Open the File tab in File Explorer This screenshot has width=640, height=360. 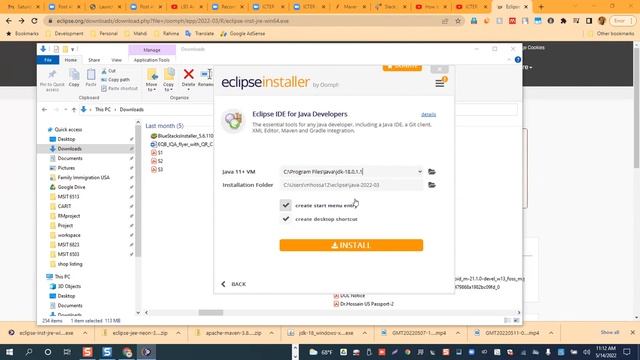48,60
